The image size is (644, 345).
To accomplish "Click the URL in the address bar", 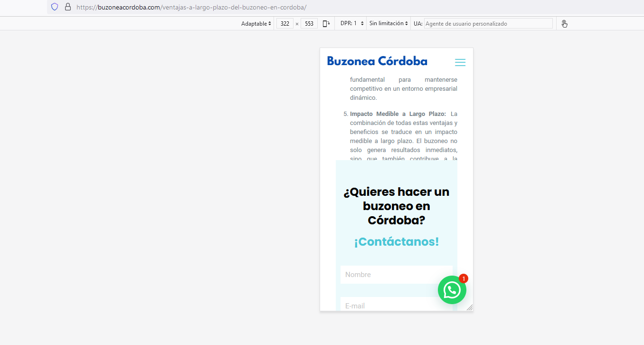I will (191, 7).
